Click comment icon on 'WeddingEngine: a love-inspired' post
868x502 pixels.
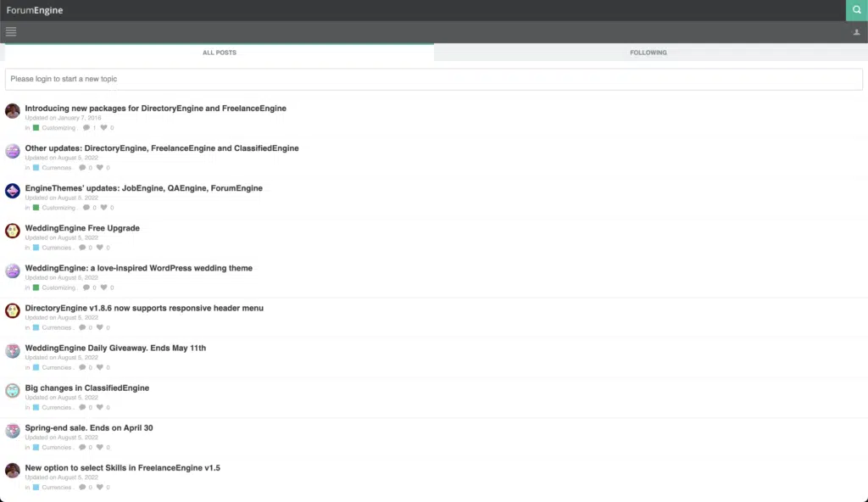[86, 287]
